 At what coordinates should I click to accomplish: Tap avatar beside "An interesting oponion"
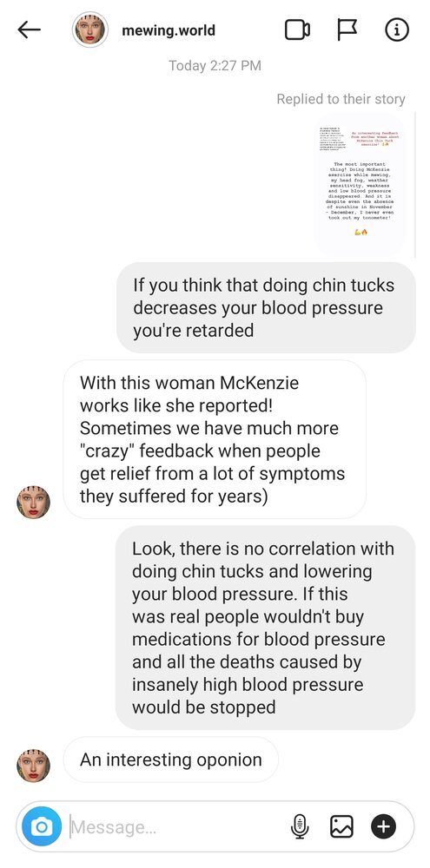(33, 766)
